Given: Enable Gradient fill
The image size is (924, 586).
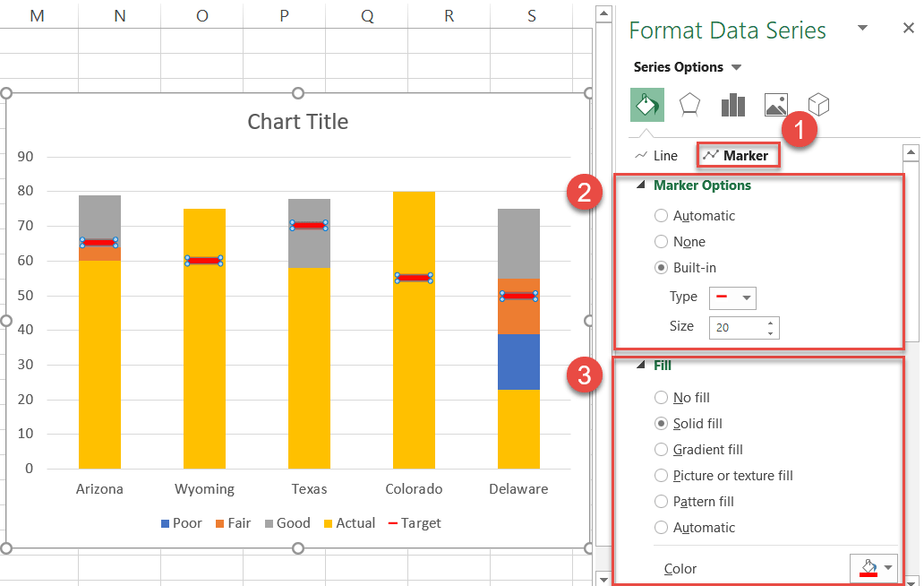Looking at the screenshot, I should tap(661, 449).
